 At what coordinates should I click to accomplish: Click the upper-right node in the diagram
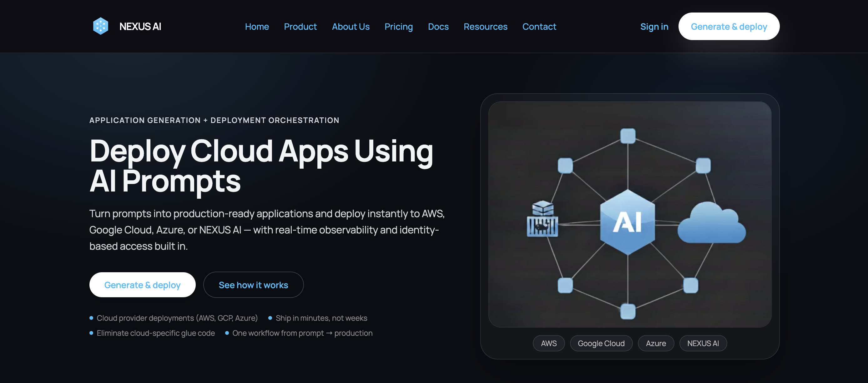[x=704, y=165]
